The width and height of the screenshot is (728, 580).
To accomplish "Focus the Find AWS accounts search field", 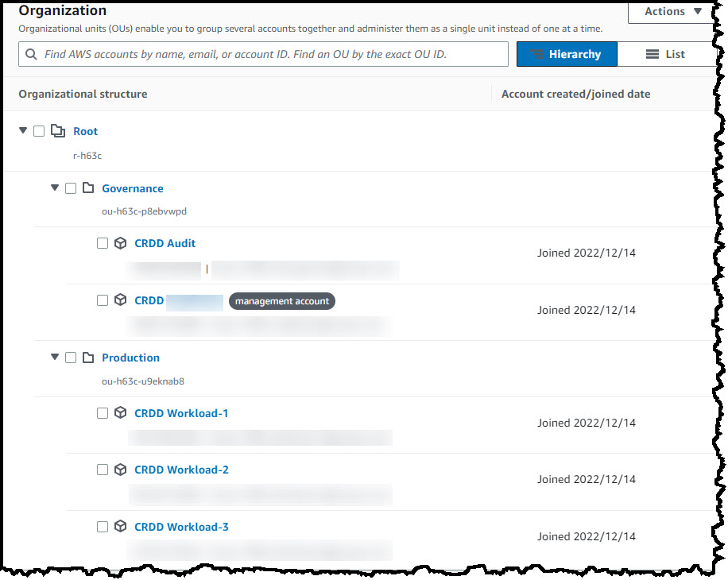I will (263, 54).
